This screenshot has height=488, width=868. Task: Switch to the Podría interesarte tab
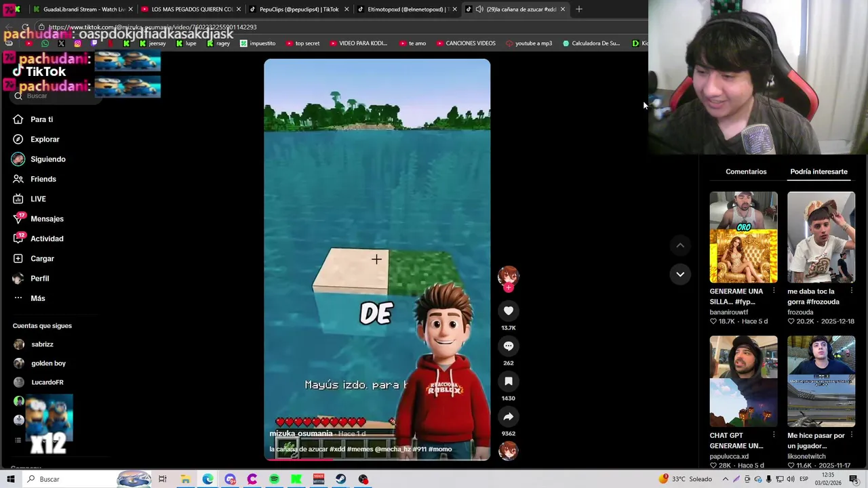tap(818, 171)
